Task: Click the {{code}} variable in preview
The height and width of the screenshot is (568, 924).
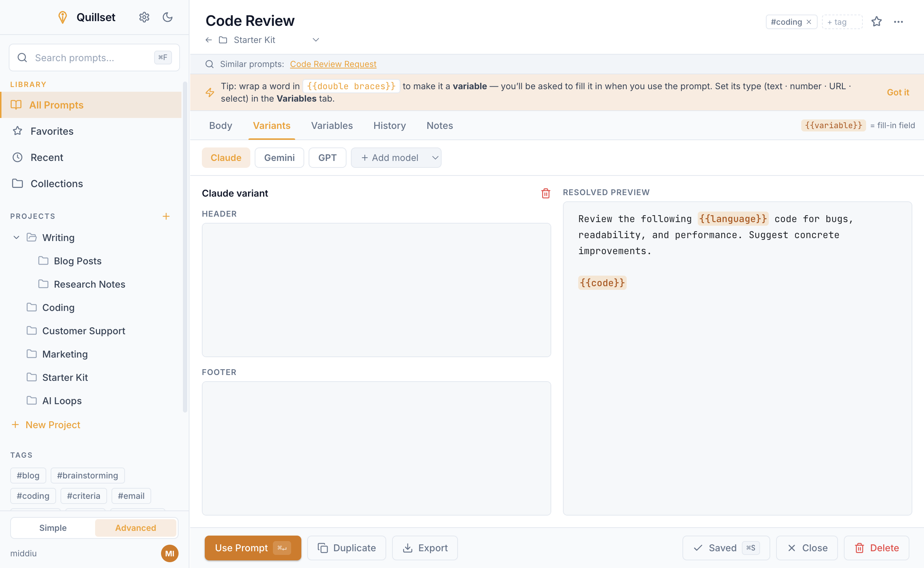Action: (x=602, y=283)
